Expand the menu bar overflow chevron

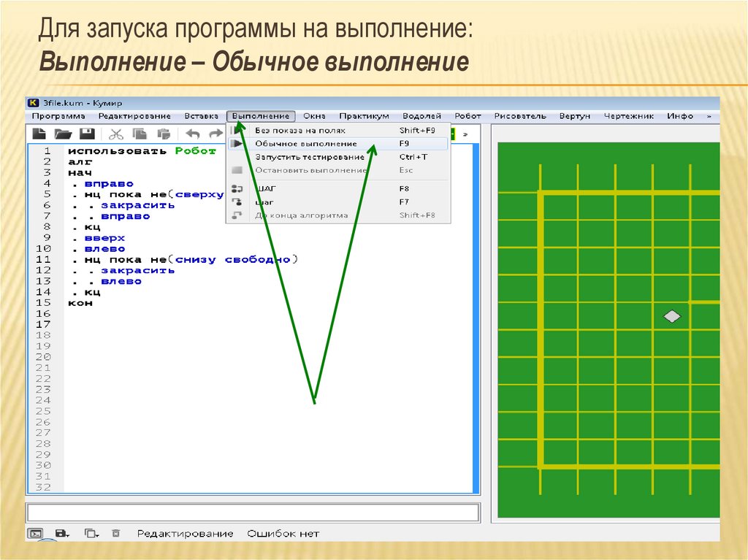tap(707, 116)
